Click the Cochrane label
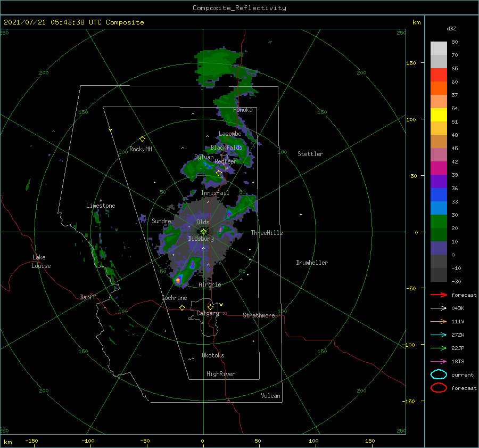The height and width of the screenshot is (448, 479). 174,298
